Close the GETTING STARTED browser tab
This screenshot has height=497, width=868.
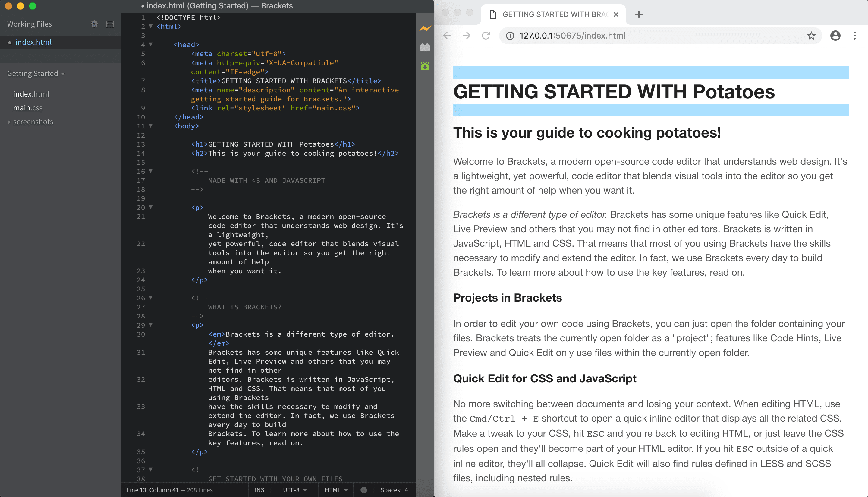(x=616, y=14)
